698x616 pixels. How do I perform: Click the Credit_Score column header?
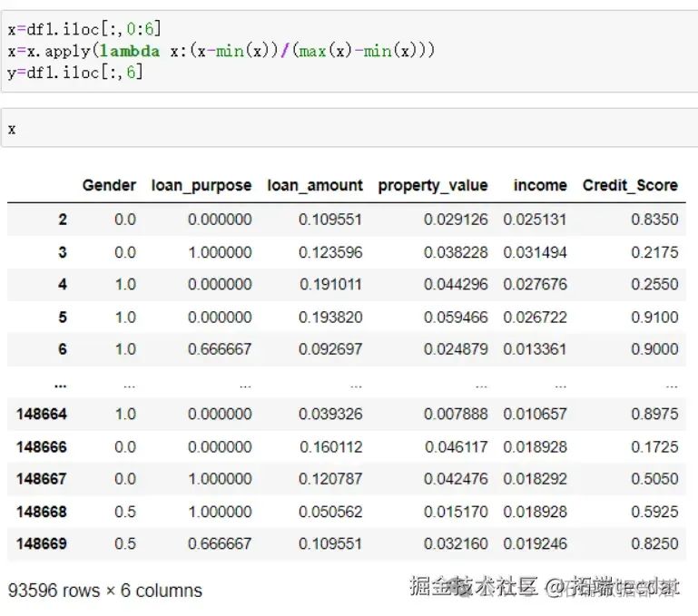point(630,185)
